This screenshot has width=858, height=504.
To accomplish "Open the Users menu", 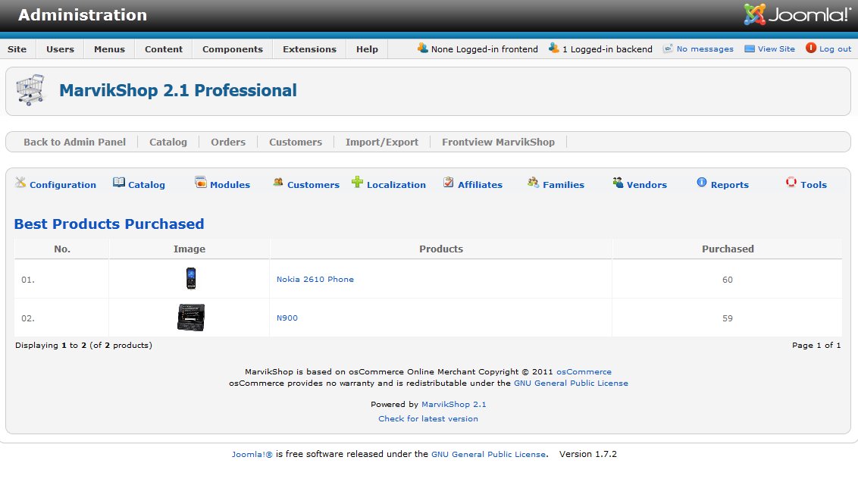I will 60,49.
